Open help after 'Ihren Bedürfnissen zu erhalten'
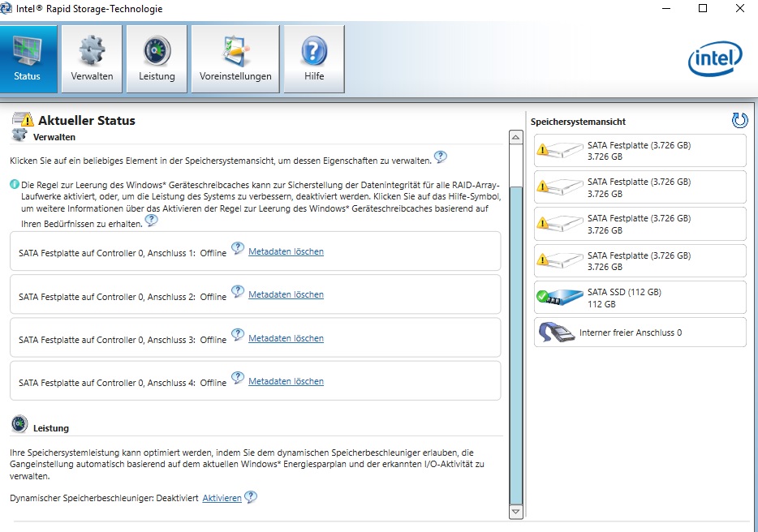Viewport: 758px width, 532px height. (x=151, y=221)
